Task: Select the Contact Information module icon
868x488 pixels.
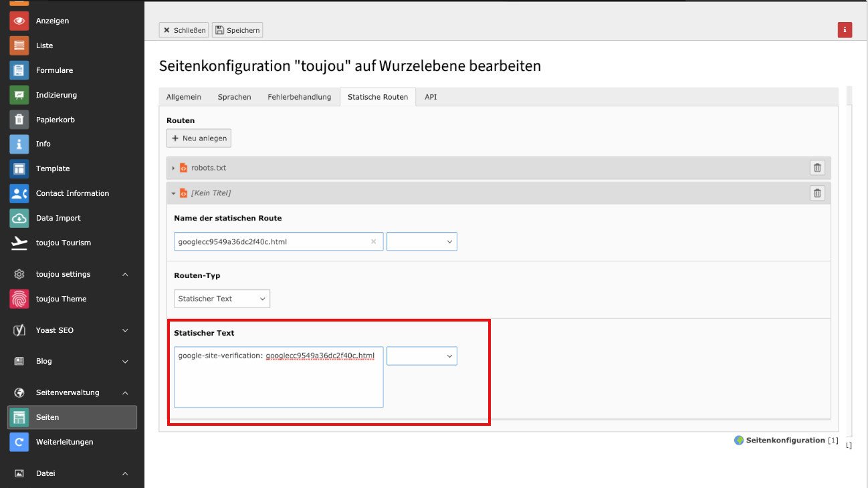Action: [19, 193]
